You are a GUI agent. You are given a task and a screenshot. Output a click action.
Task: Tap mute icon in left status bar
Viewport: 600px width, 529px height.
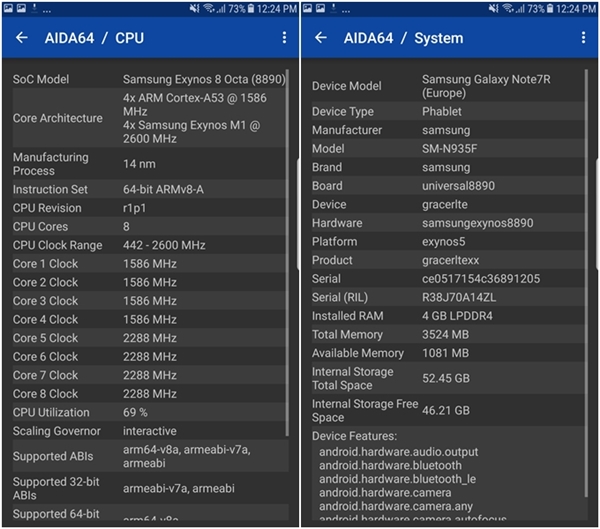(194, 8)
